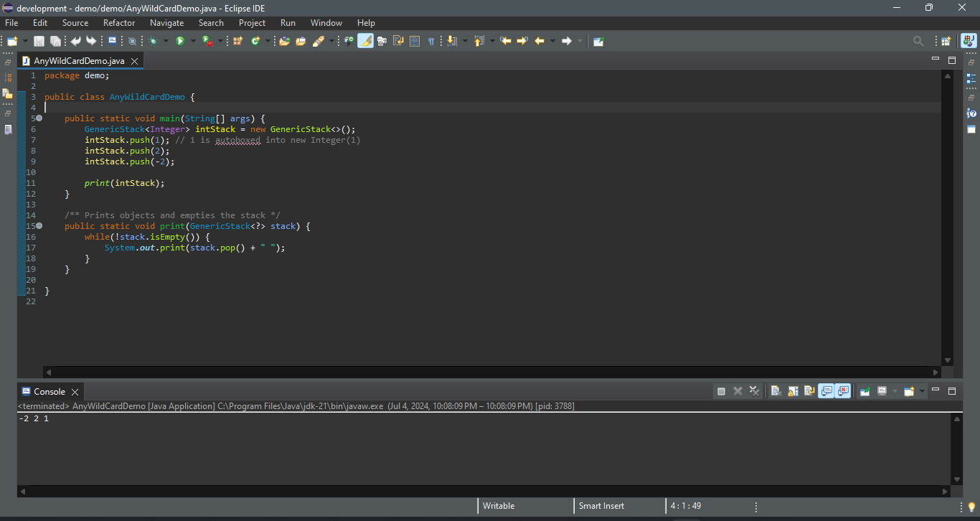Open the Window menu
Viewport: 980px width, 521px height.
pos(326,23)
